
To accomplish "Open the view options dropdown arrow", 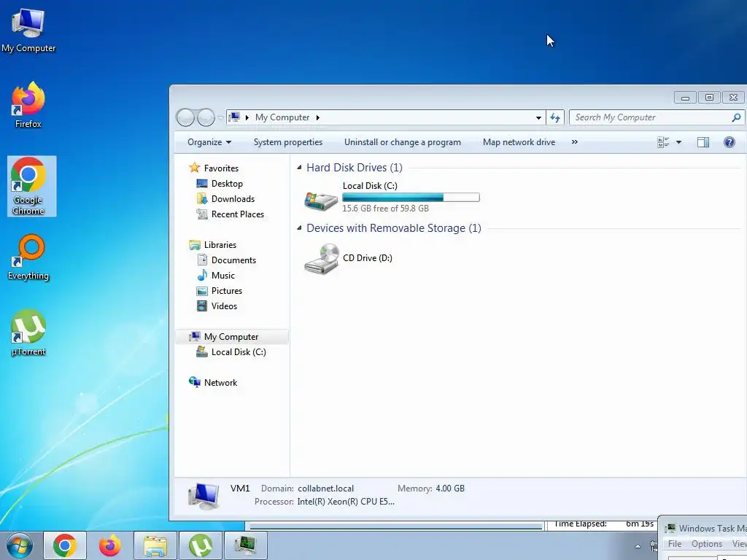I will click(678, 142).
